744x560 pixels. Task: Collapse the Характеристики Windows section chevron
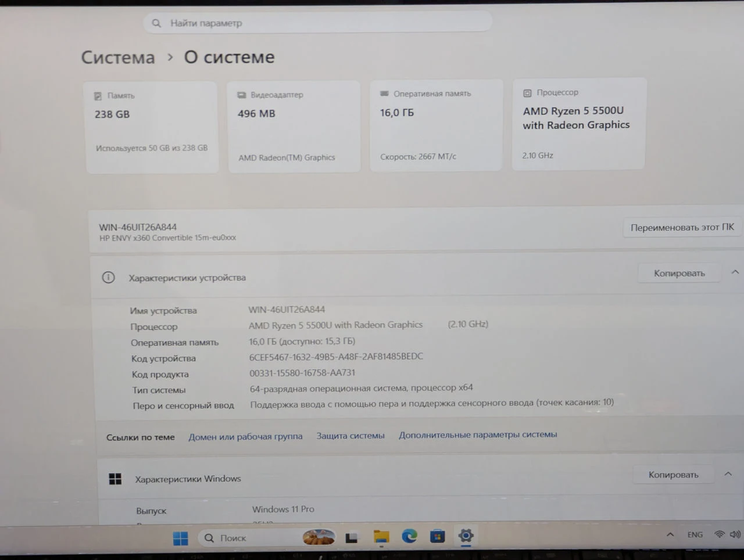[x=728, y=474]
